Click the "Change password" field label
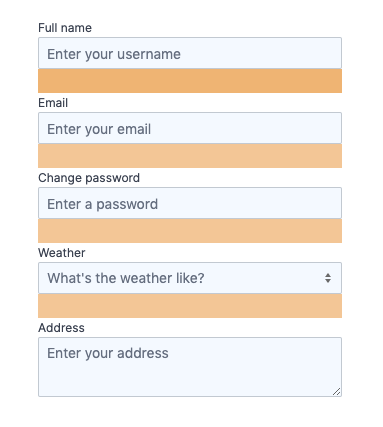 (89, 178)
